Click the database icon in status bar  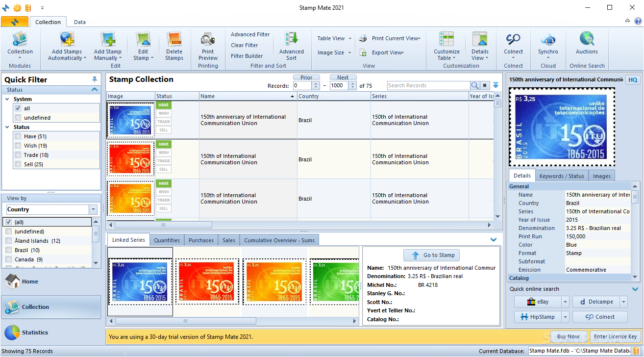tap(636, 351)
